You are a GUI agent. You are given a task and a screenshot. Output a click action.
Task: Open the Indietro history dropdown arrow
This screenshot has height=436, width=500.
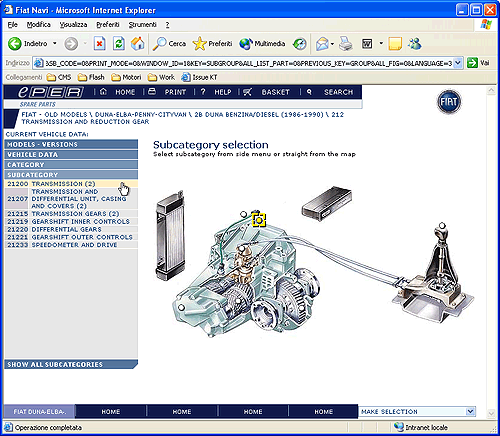[55, 44]
